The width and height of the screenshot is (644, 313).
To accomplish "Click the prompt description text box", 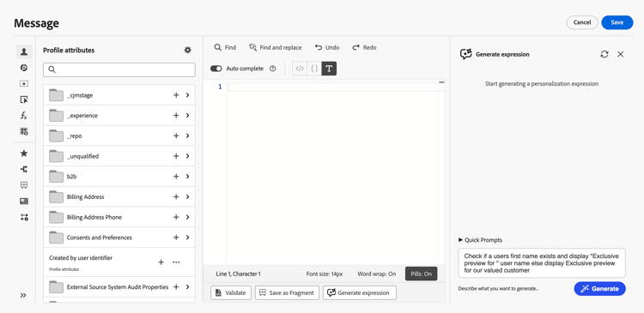I will point(542,263).
